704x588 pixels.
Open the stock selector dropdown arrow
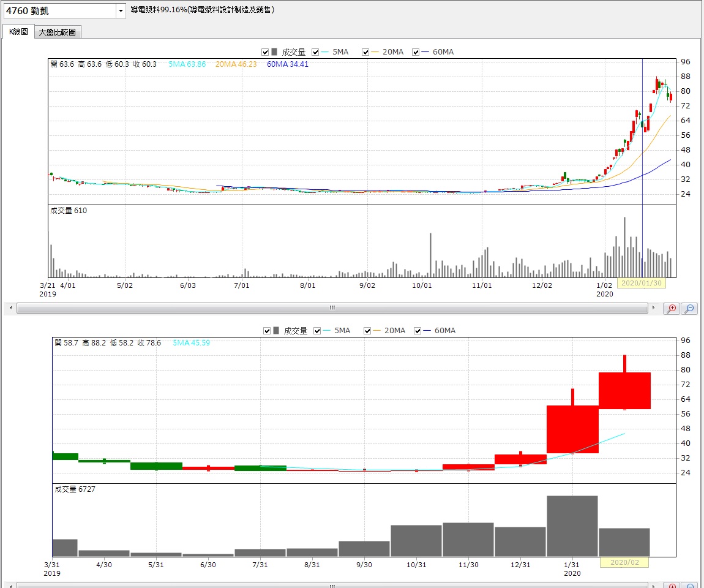pos(120,10)
